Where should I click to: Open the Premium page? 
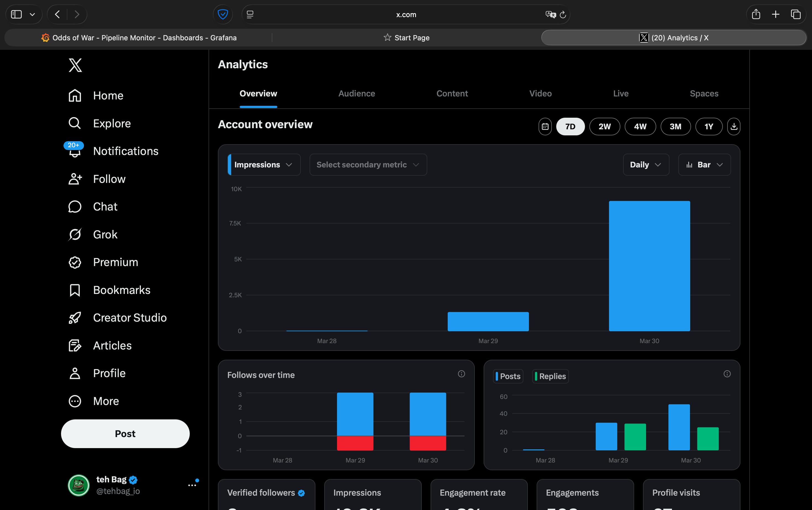[x=103, y=262]
